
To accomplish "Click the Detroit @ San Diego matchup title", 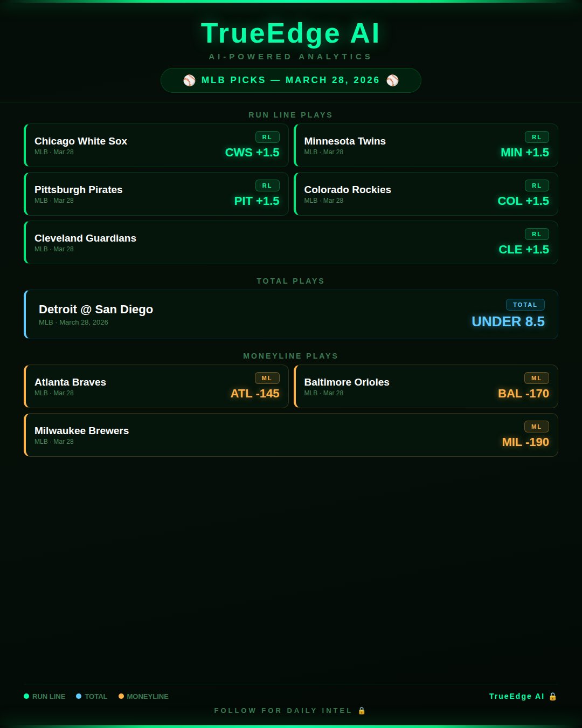I will coord(96,310).
